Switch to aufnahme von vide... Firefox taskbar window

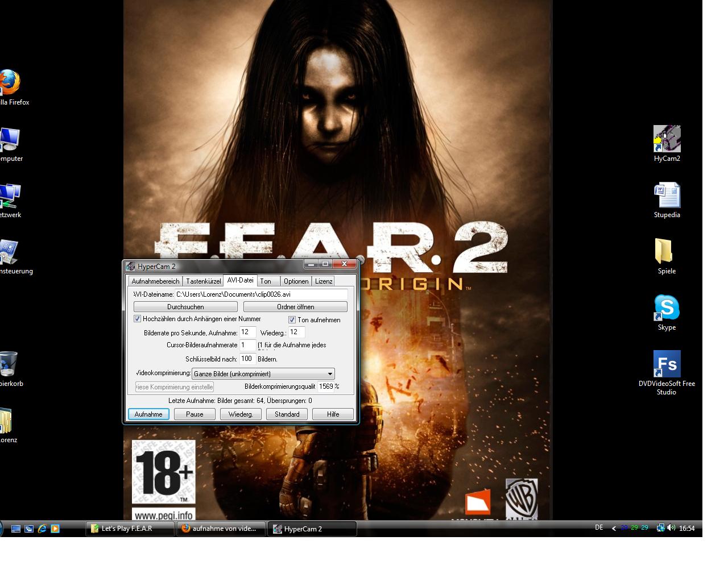click(221, 529)
